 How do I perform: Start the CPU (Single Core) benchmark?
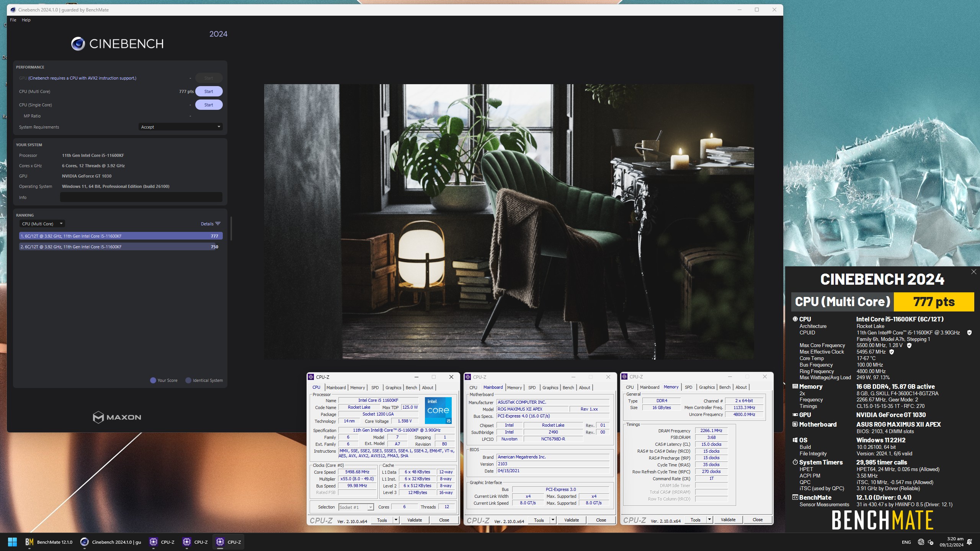pyautogui.click(x=209, y=105)
